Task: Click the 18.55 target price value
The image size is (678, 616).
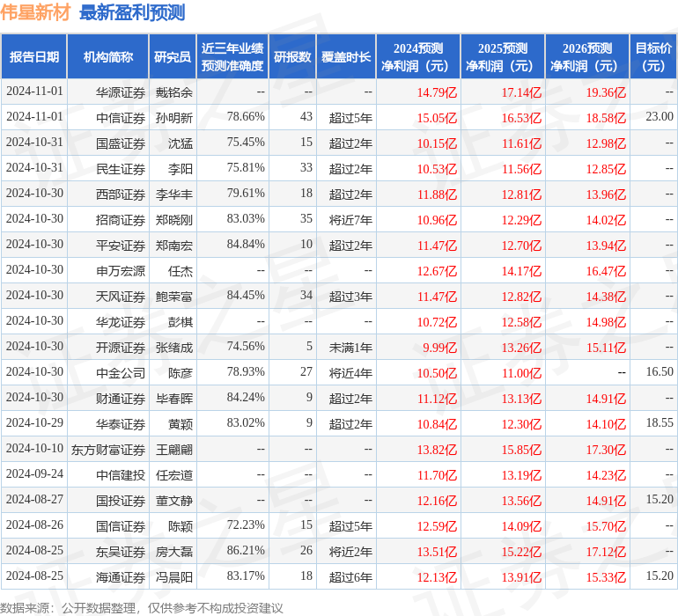Action: 660,422
